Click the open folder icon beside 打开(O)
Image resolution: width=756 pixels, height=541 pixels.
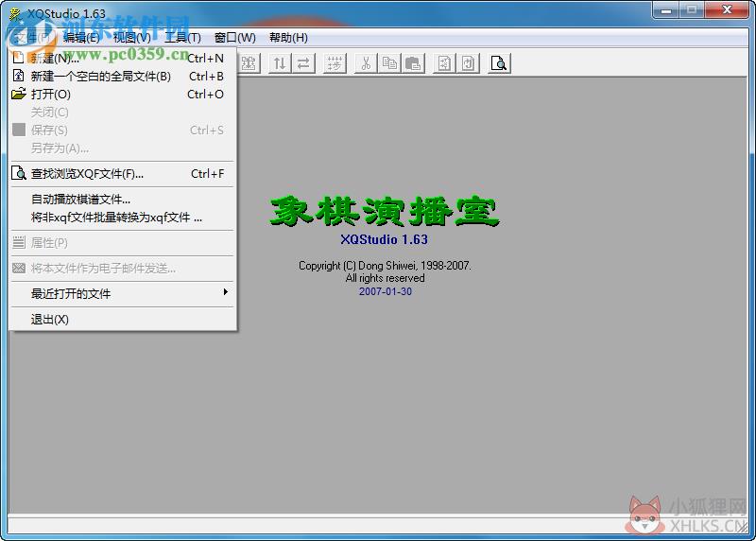18,94
